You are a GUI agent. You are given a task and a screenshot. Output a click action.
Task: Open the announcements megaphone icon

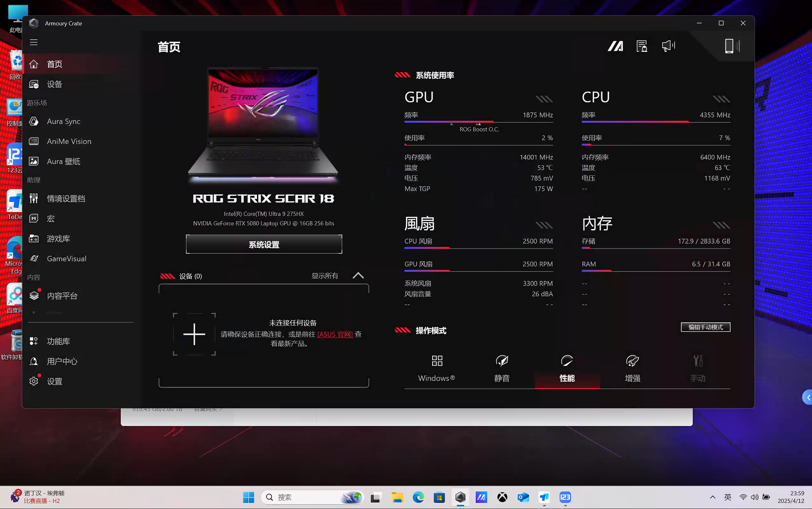coord(668,46)
